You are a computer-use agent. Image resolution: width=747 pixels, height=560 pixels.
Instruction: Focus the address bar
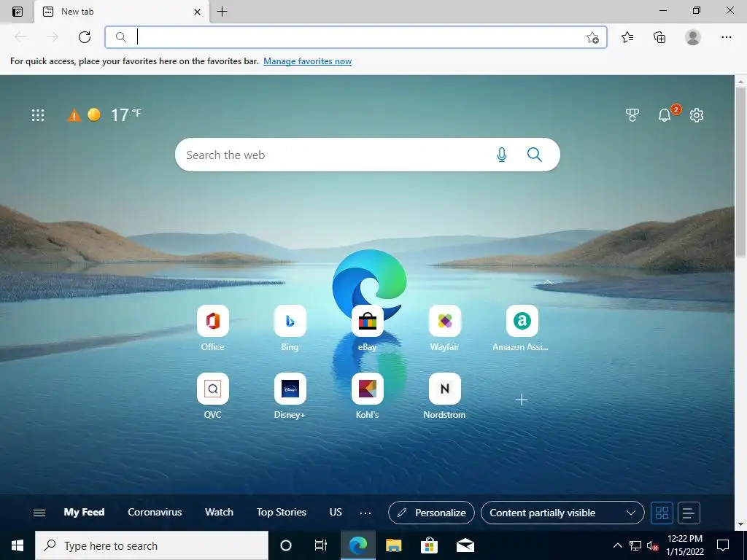356,37
